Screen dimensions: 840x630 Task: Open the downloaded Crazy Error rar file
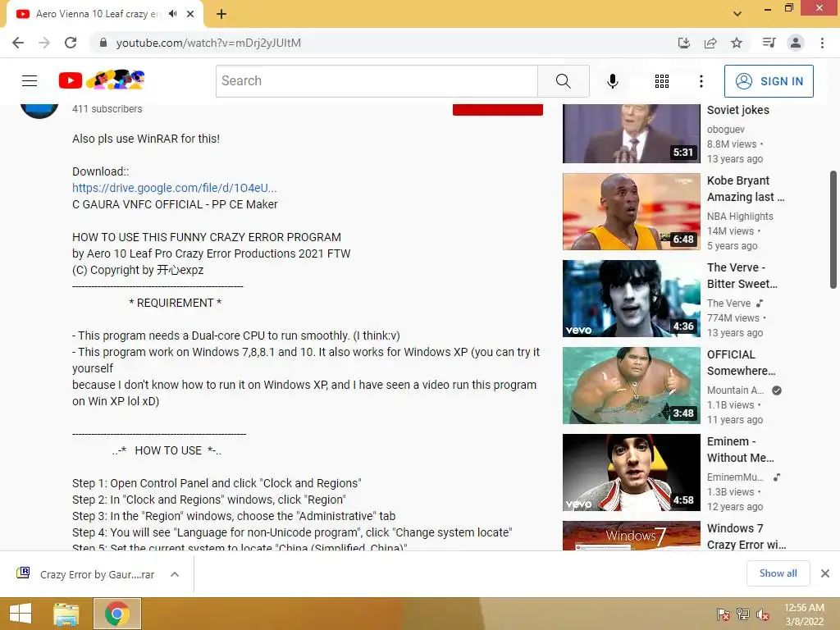point(85,574)
